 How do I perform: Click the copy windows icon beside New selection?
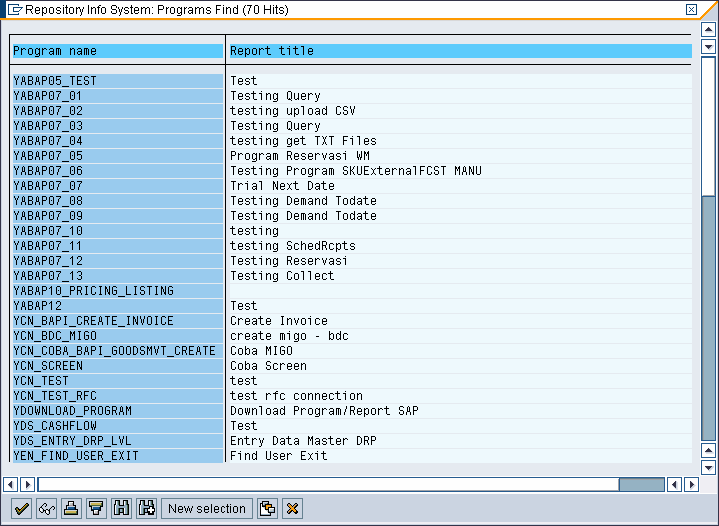click(267, 509)
